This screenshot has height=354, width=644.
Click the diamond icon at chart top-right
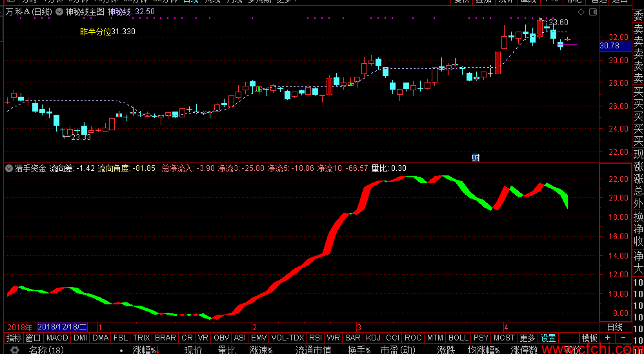coord(581,12)
